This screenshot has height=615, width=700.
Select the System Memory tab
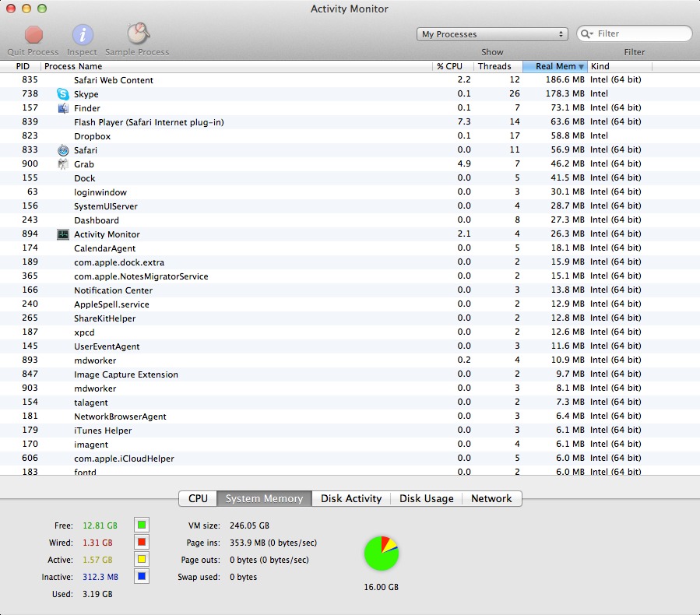[264, 498]
